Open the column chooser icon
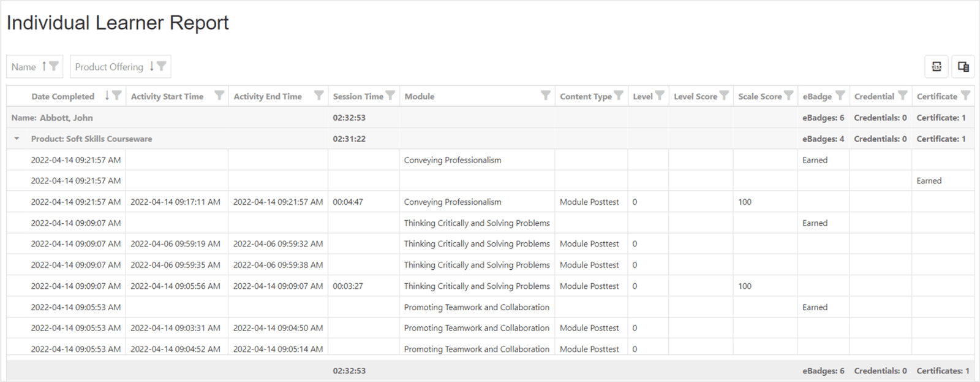Screen dimensions: 980x382 coord(963,67)
